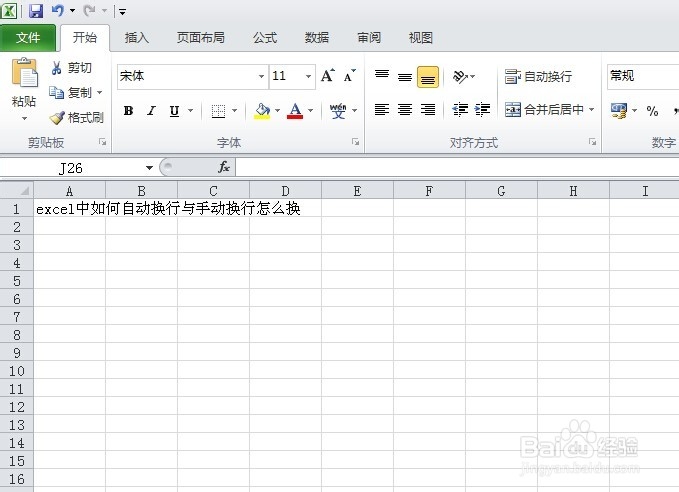The height and width of the screenshot is (492, 679).
Task: Toggle highlighted bottom vertical alignment
Action: 428,77
